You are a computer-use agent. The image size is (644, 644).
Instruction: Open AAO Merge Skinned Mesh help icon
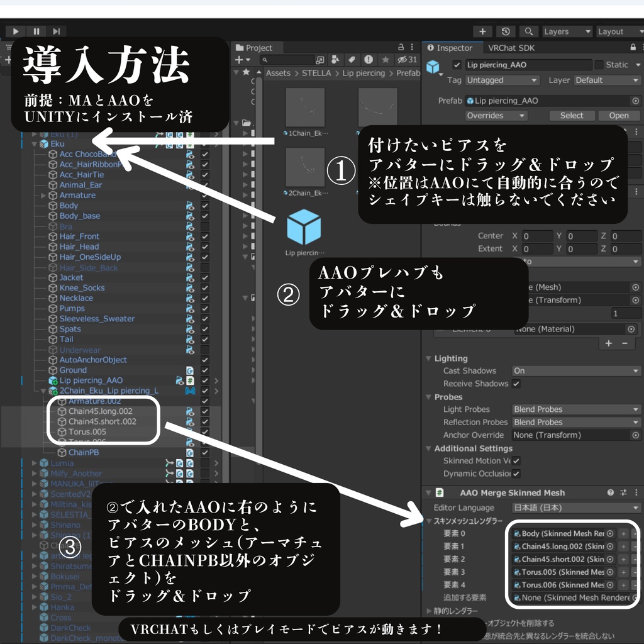coord(610,492)
